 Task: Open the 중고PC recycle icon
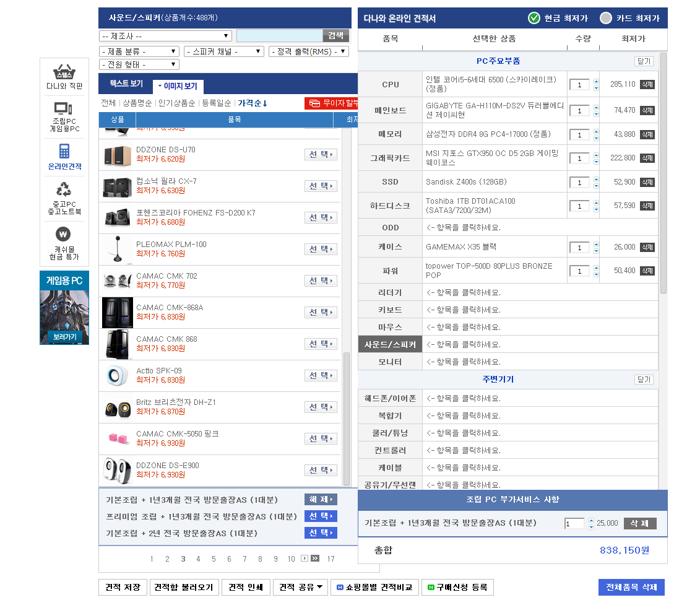(64, 189)
